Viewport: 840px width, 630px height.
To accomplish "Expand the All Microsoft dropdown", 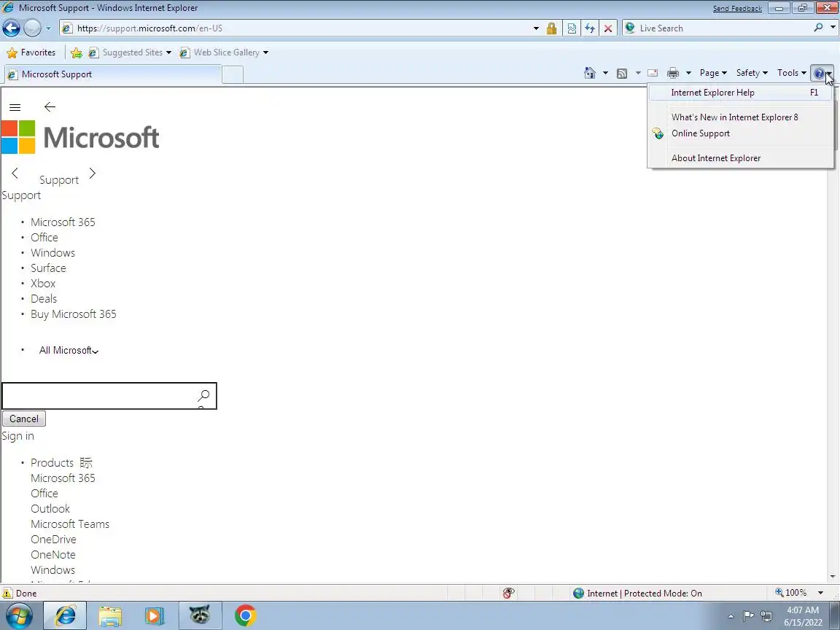I will pos(69,350).
